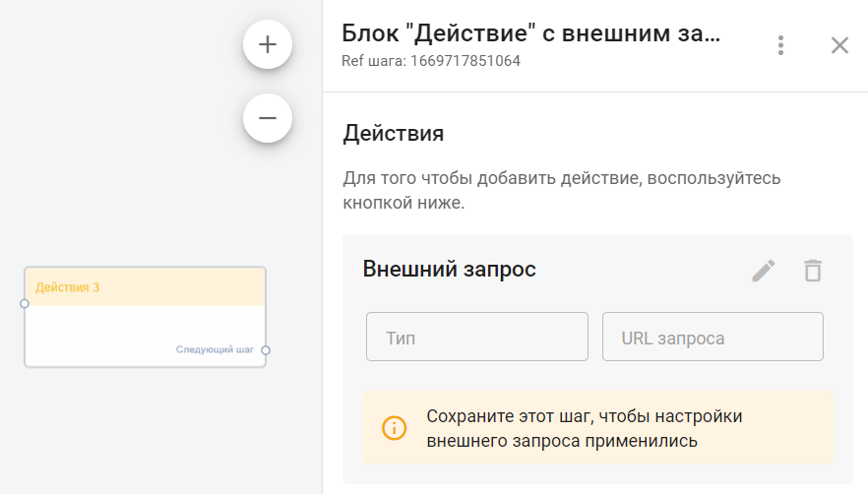Screen dimensions: 868x494
Task: Zoom in on the canvas with plus button
Action: click(x=268, y=45)
